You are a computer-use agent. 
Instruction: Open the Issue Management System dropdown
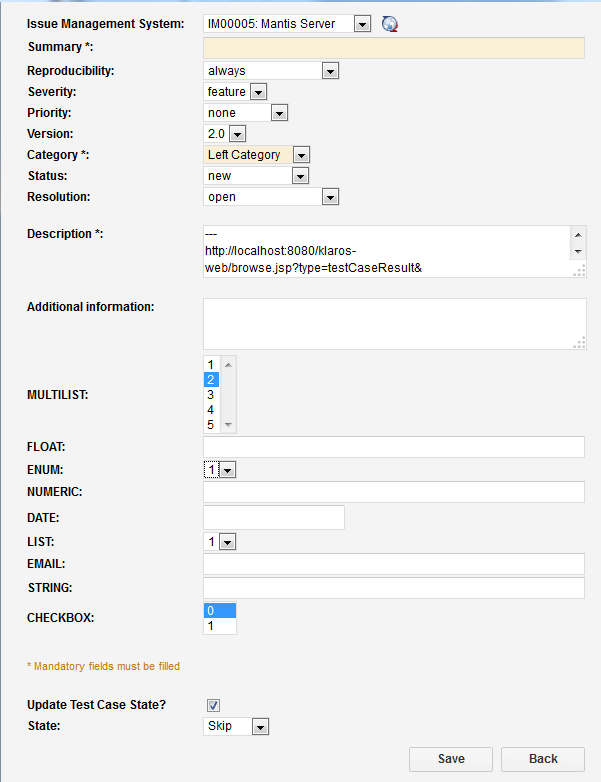pyautogui.click(x=362, y=24)
